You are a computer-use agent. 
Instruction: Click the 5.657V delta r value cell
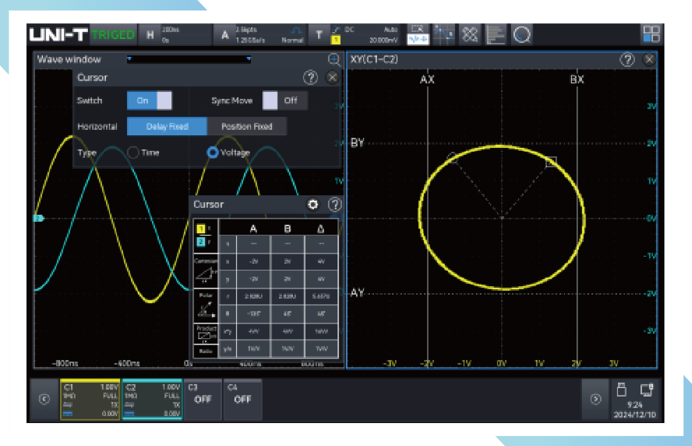click(x=321, y=296)
